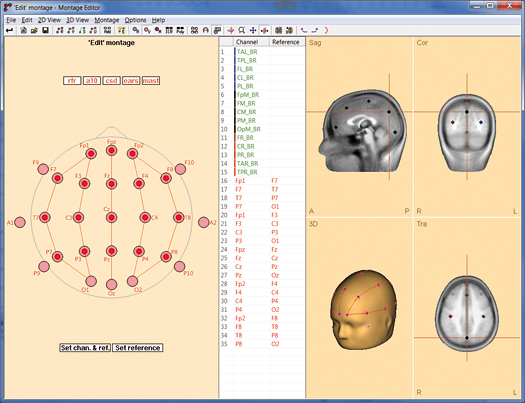Select channel row 35 'P8'
Viewport: 525px width, 403px height.
[x=262, y=344]
